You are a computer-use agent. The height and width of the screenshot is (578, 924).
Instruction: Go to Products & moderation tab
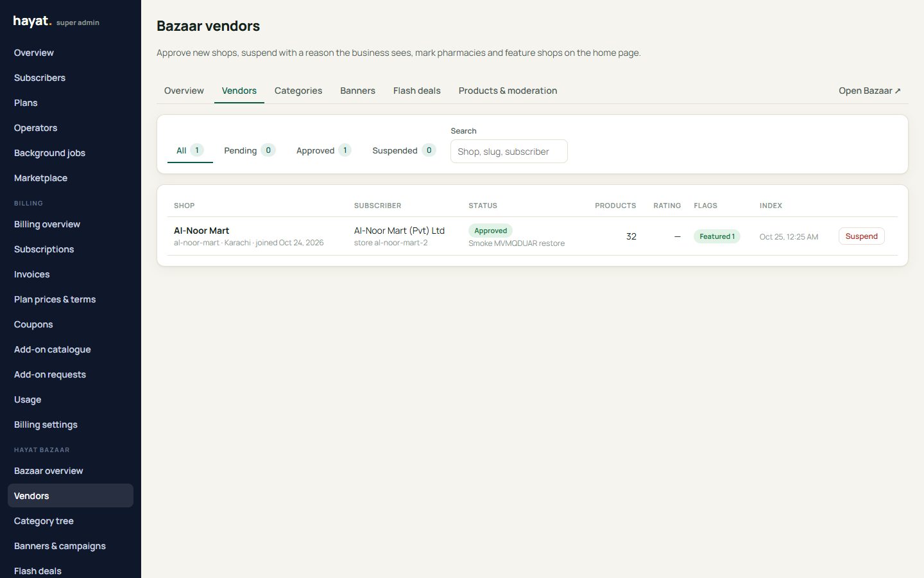click(508, 91)
